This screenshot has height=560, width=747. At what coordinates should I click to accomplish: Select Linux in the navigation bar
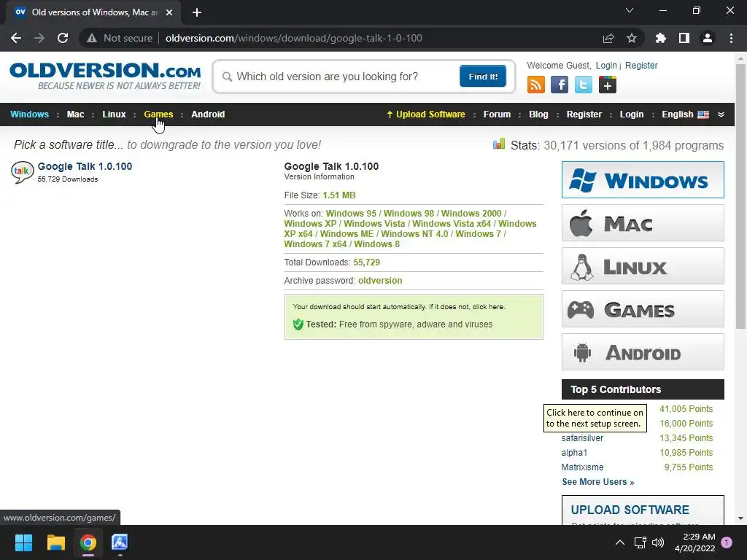[x=114, y=114]
